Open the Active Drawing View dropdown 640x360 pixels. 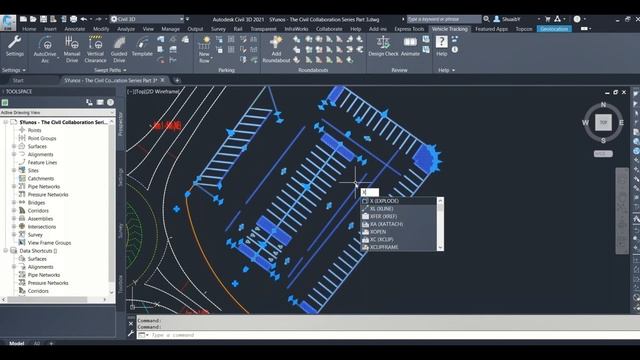click(x=58, y=112)
